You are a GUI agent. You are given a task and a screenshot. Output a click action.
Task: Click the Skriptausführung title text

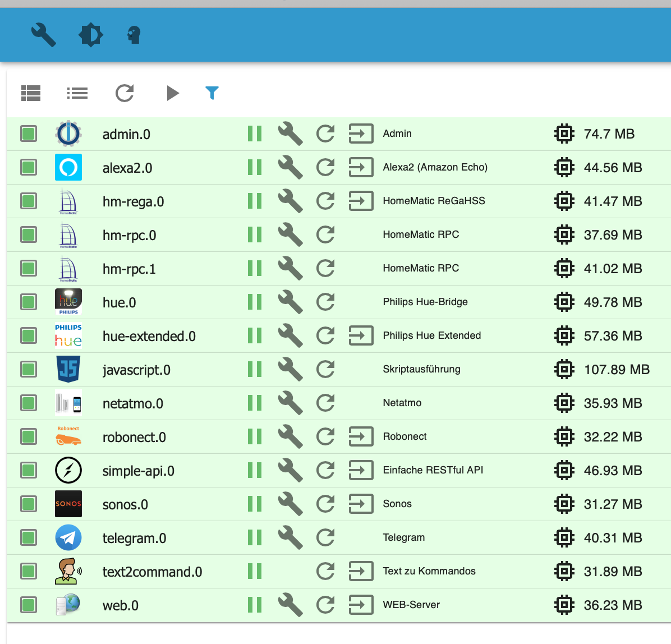(421, 369)
